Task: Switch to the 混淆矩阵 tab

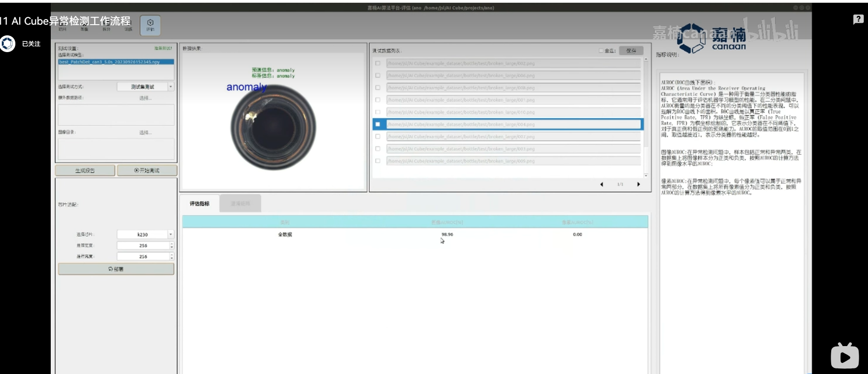Action: pyautogui.click(x=240, y=204)
